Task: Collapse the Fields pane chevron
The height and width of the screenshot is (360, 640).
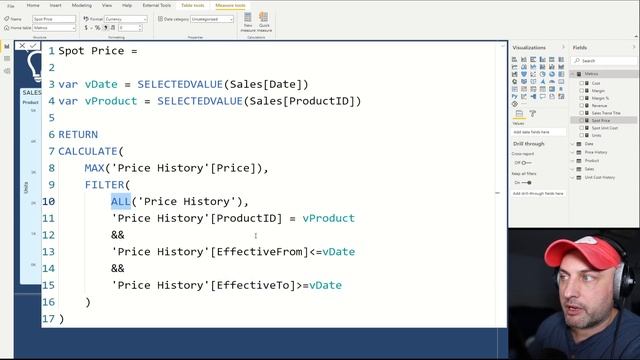Action: click(x=634, y=47)
